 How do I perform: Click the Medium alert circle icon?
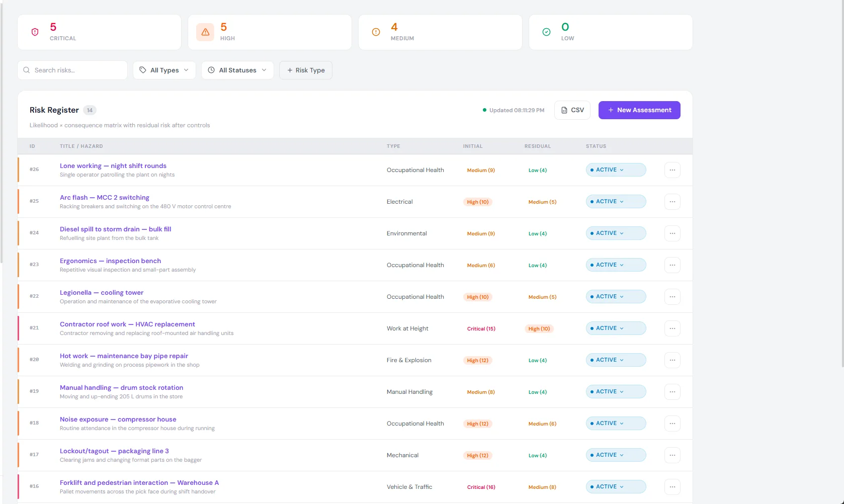pyautogui.click(x=376, y=32)
